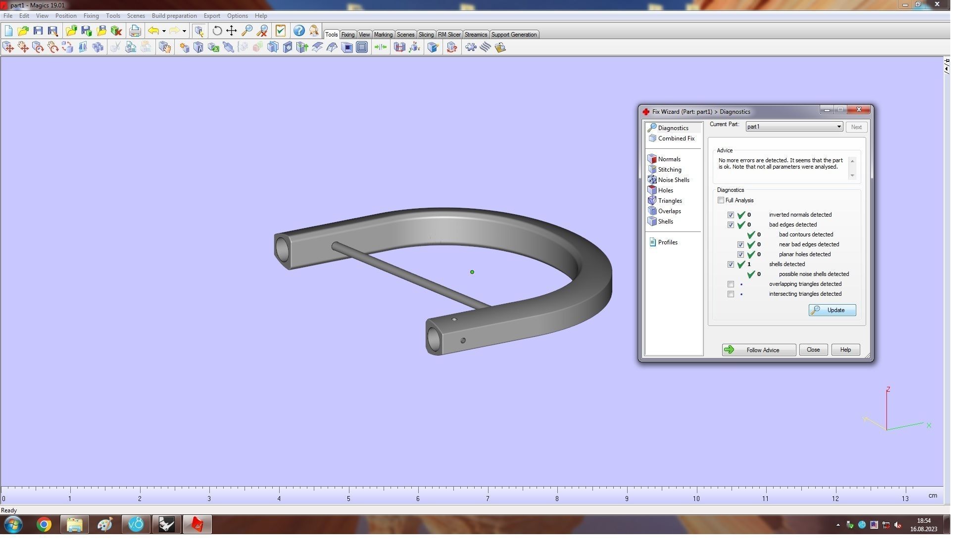
Task: Enable intersecting triangles detected checkbox
Action: (x=731, y=294)
